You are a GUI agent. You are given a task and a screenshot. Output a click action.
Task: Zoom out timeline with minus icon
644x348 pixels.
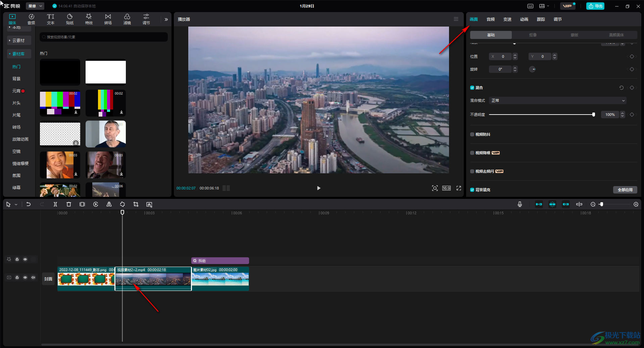click(593, 204)
